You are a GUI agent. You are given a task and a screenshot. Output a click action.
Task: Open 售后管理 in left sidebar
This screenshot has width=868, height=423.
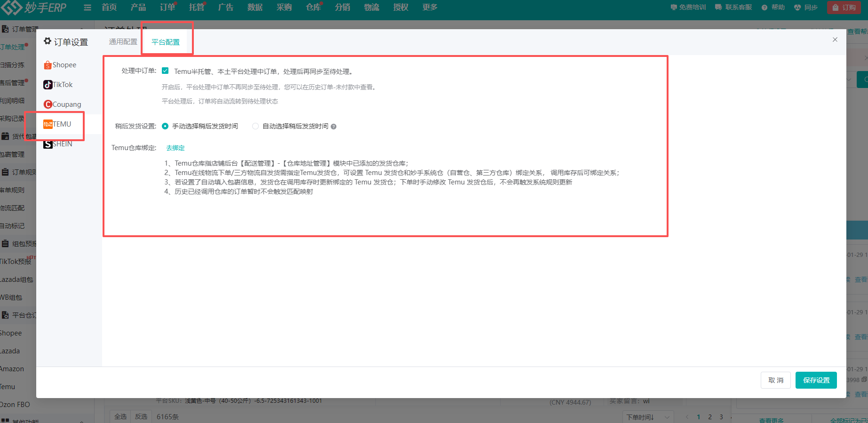[12, 83]
